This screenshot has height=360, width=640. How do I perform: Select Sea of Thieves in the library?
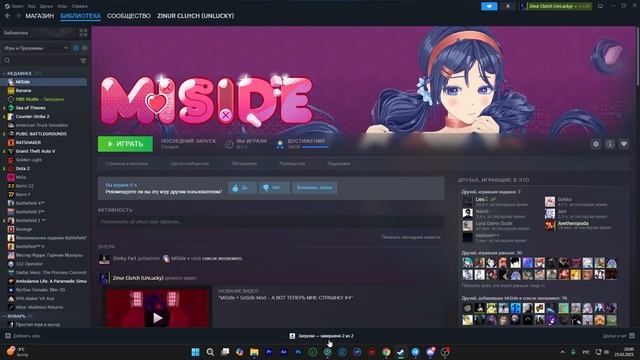point(31,108)
